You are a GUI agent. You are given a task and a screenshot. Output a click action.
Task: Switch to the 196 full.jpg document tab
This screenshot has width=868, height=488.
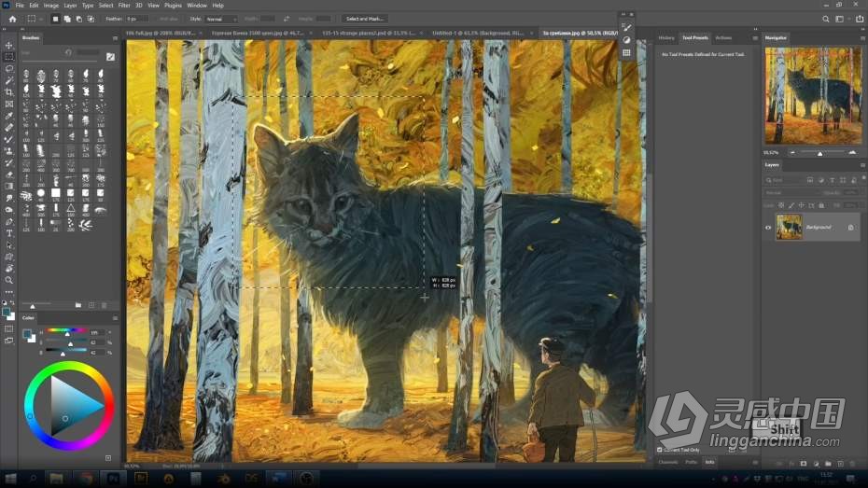point(160,34)
